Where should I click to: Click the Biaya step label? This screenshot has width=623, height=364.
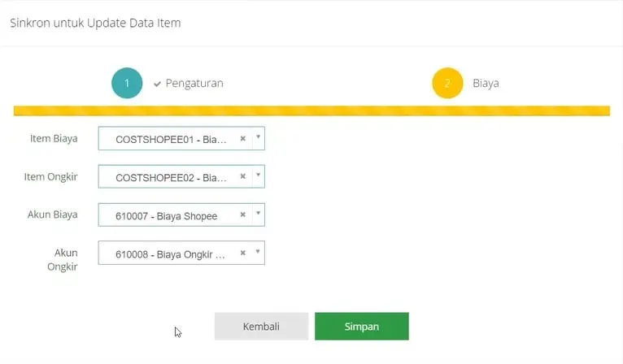pos(486,84)
